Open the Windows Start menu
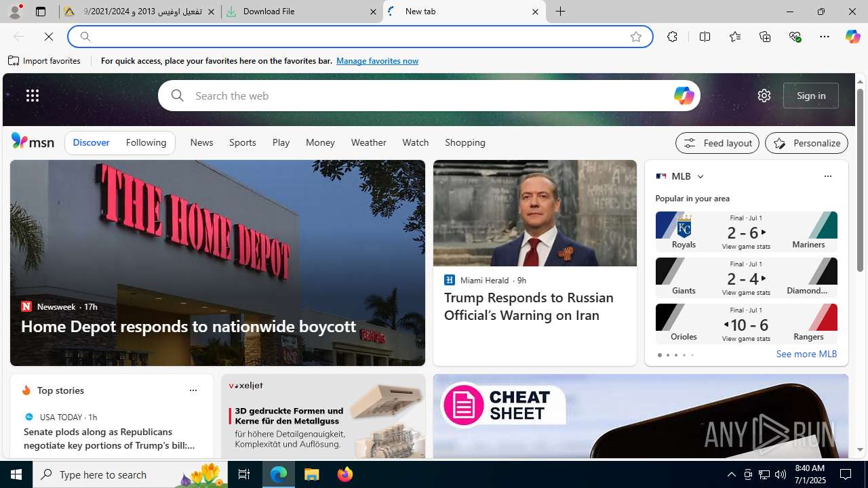The image size is (868, 488). [16, 474]
